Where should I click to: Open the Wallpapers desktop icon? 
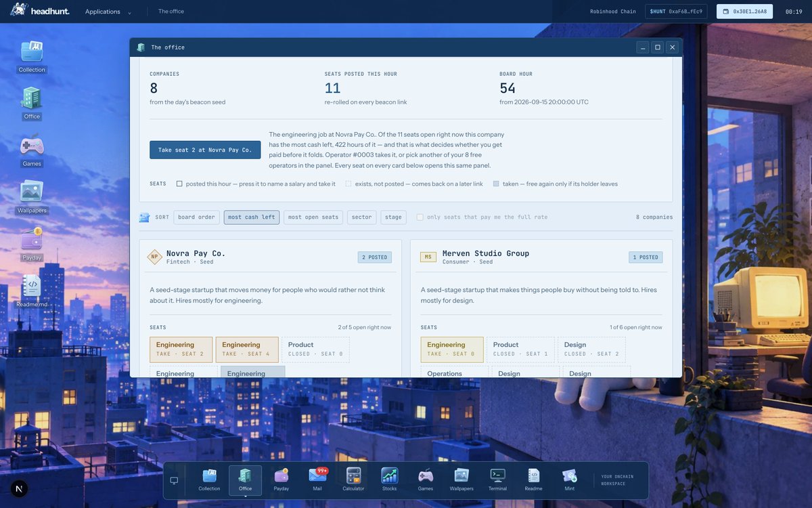32,197
